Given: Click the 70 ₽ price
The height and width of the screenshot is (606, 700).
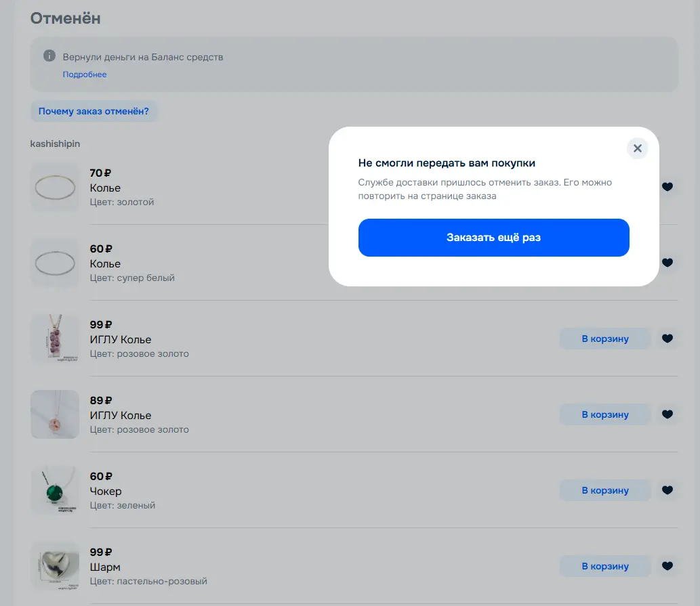Looking at the screenshot, I should (100, 173).
